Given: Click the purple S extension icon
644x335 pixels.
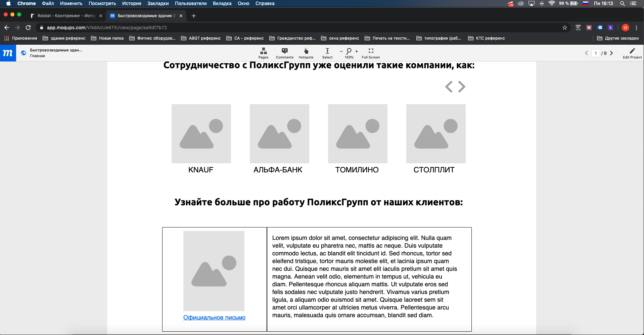Looking at the screenshot, I should [610, 28].
